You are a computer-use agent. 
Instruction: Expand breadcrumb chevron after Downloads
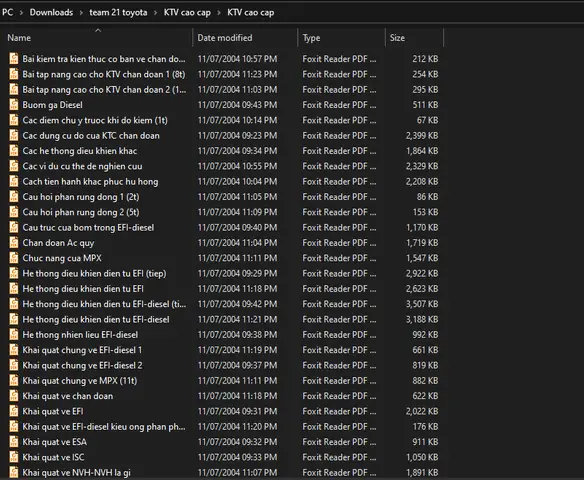81,13
